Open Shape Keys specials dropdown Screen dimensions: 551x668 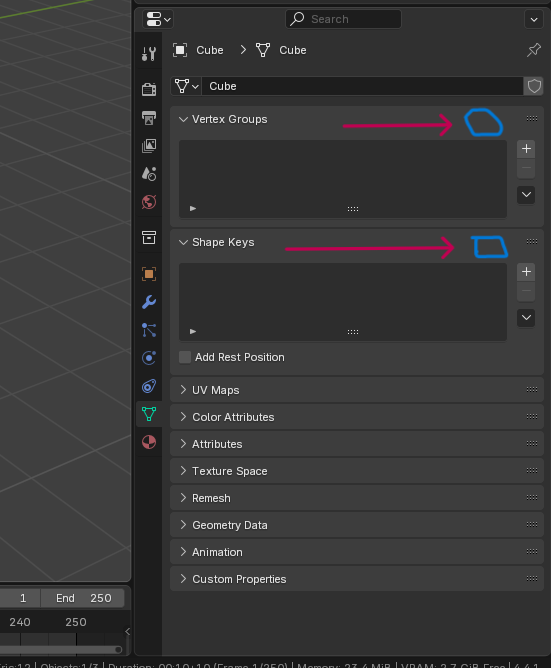[526, 318]
